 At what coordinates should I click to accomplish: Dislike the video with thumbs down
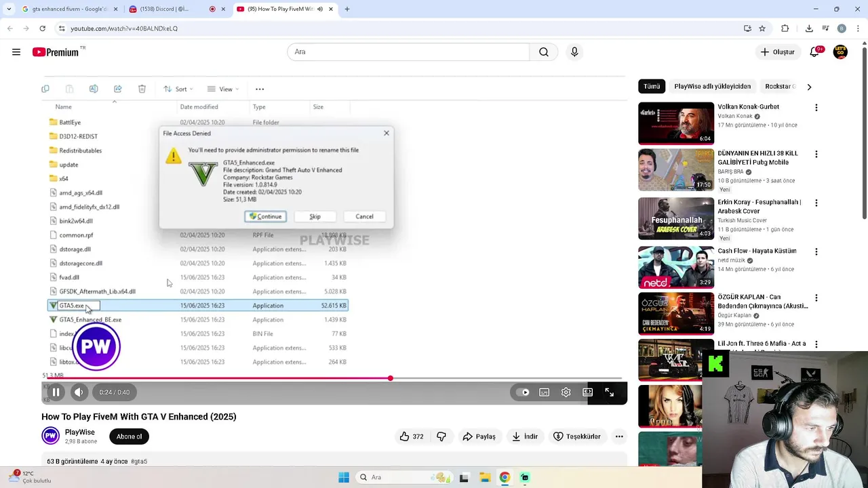click(x=441, y=436)
